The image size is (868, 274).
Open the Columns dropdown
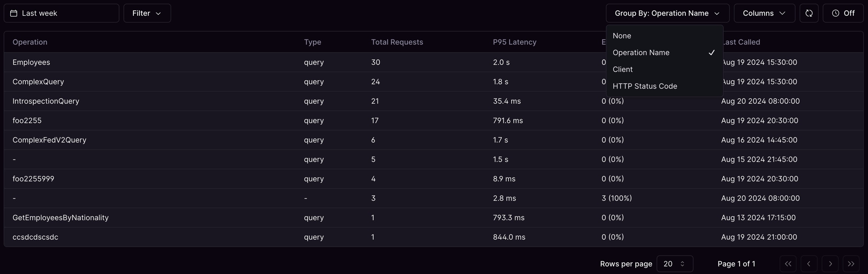coord(764,13)
